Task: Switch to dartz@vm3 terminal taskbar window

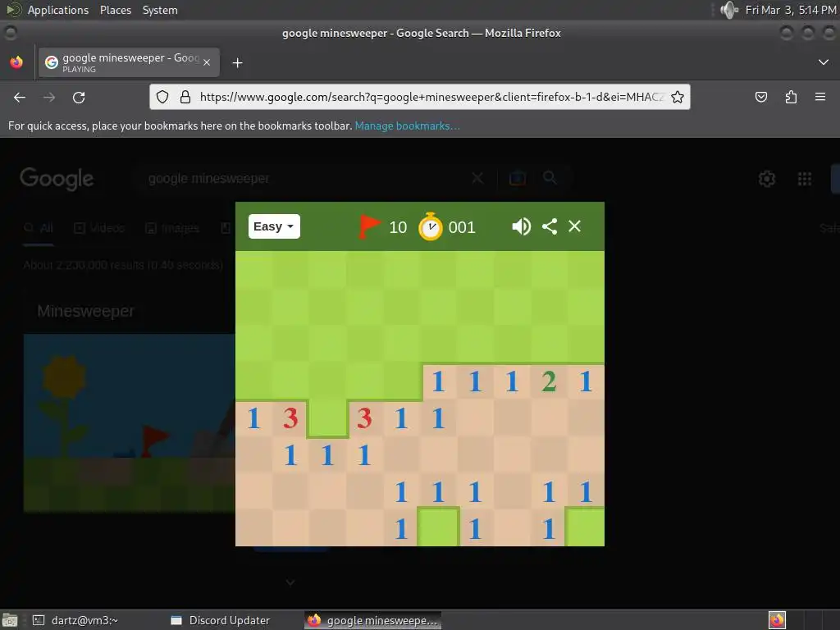Action: [x=75, y=620]
